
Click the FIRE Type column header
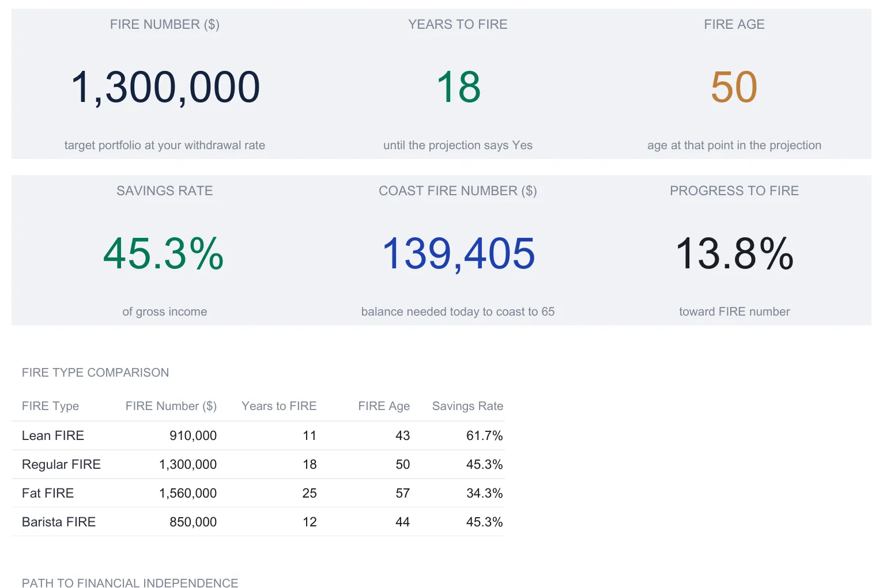50,406
